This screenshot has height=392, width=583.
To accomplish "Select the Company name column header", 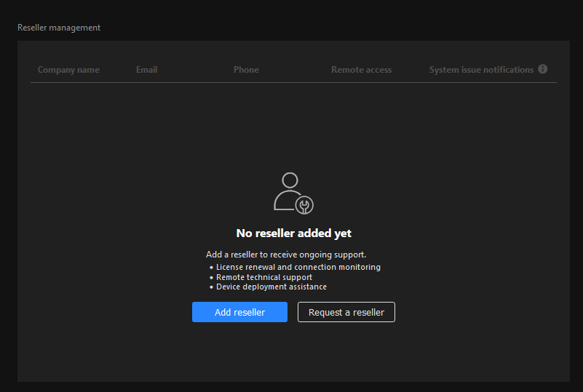I will pyautogui.click(x=68, y=70).
